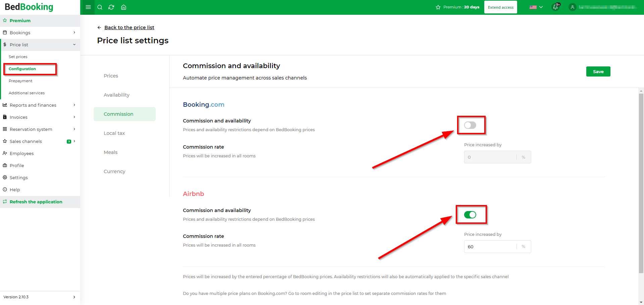Open the Currency settings tab
644x305 pixels.
[125, 171]
